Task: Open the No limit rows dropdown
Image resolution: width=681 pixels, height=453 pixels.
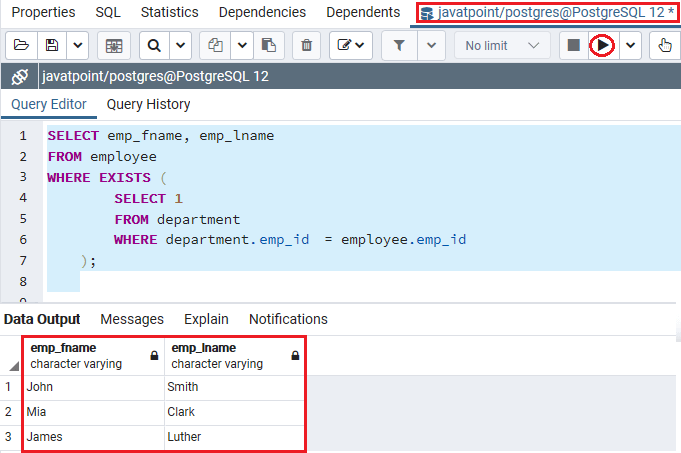Action: coord(502,45)
